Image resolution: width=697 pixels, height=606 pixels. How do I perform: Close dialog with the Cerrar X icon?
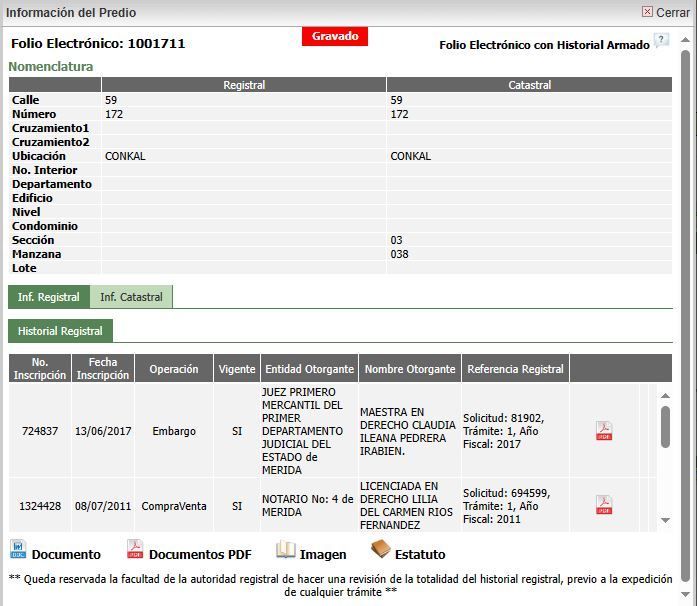pyautogui.click(x=647, y=12)
